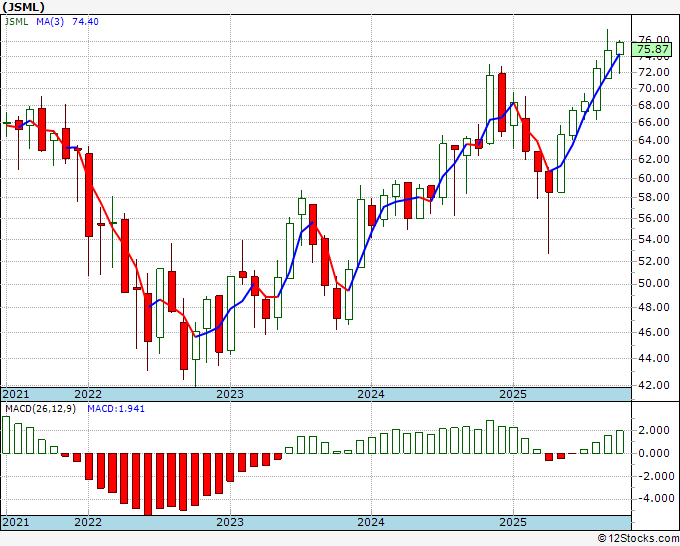Image resolution: width=680 pixels, height=546 pixels.
Task: Click 2024 on the price chart timeline
Action: click(x=371, y=394)
